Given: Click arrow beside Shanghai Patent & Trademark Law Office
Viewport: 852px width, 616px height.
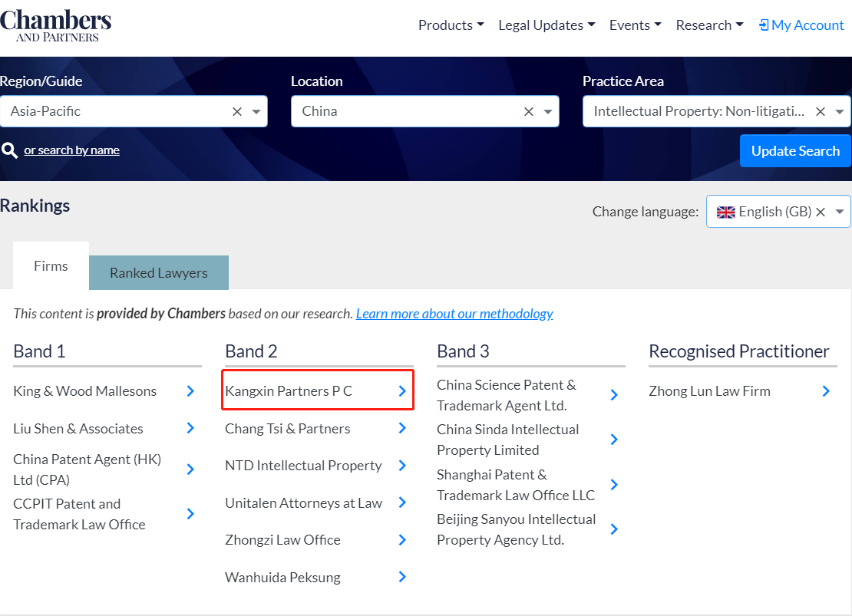Looking at the screenshot, I should pos(614,485).
